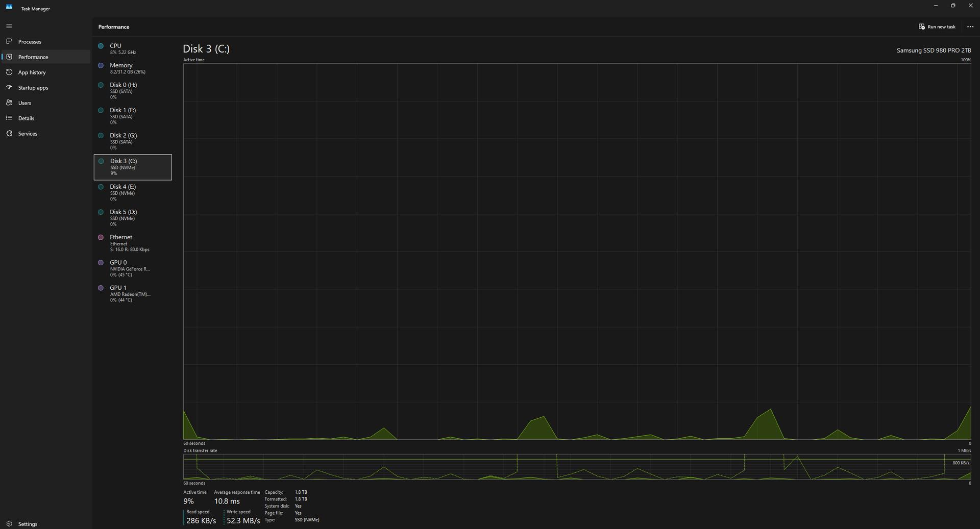
Task: Restore down the Task Manager window
Action: tap(952, 6)
